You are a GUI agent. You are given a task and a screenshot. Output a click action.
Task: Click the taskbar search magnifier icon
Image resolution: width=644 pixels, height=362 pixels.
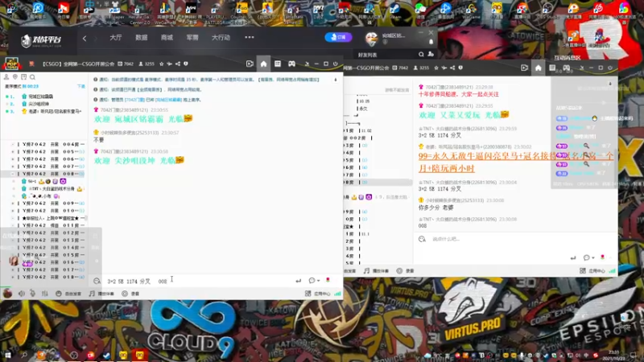click(24, 355)
